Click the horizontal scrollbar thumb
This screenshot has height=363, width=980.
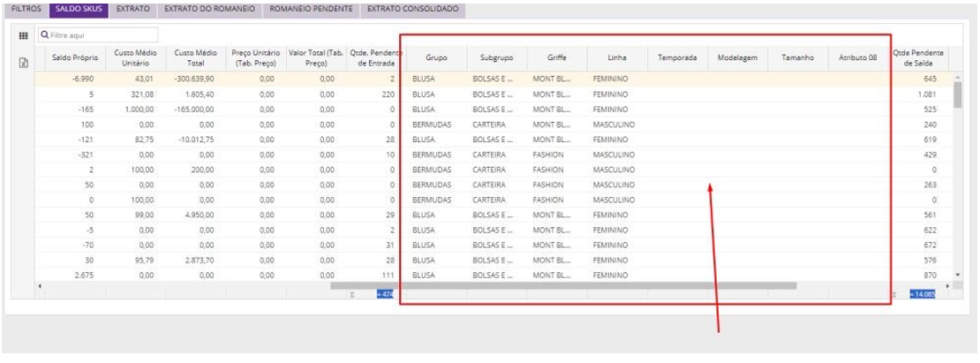coord(563,285)
